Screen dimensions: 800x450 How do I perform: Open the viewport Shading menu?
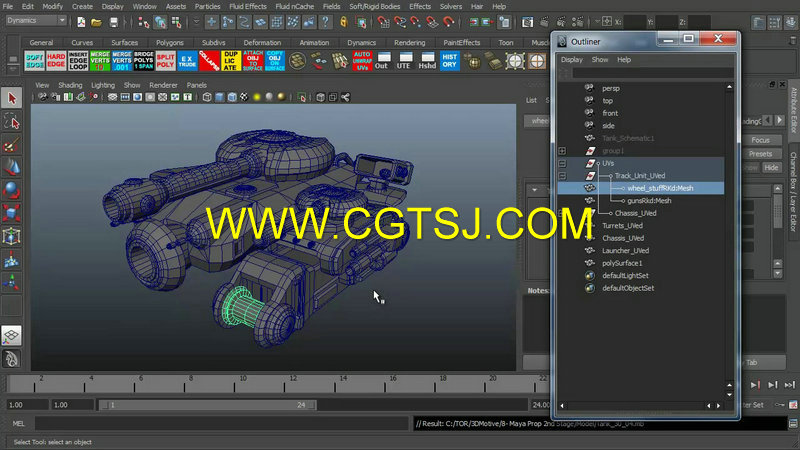click(x=70, y=85)
